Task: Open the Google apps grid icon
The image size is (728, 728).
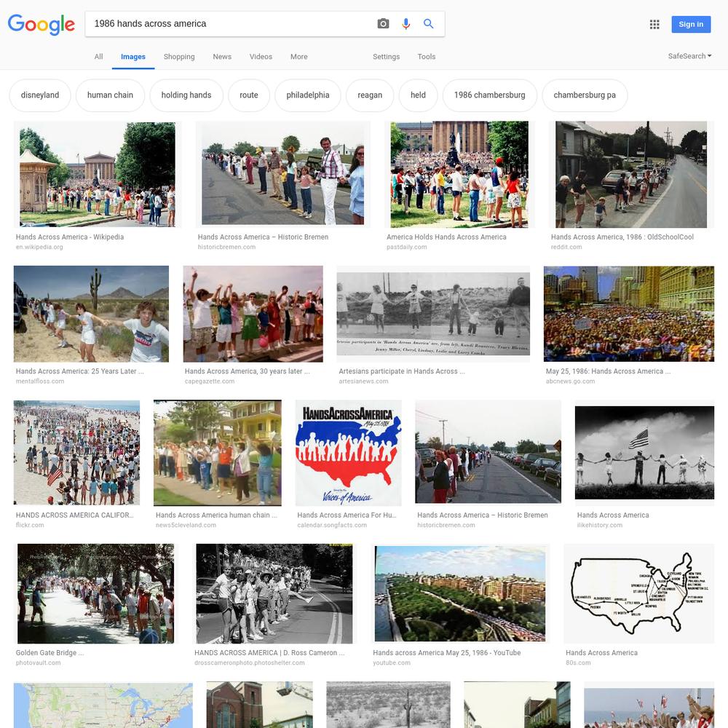Action: (654, 24)
